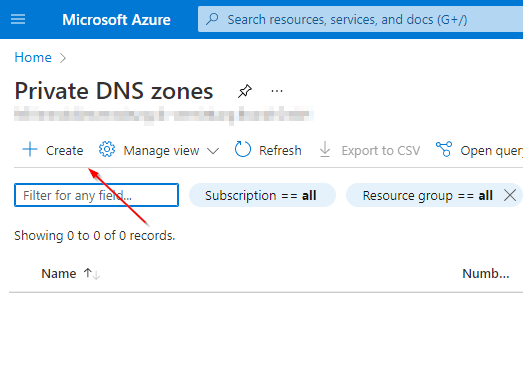The height and width of the screenshot is (377, 523).
Task: Click the plus icon beside Create
Action: pyautogui.click(x=30, y=149)
